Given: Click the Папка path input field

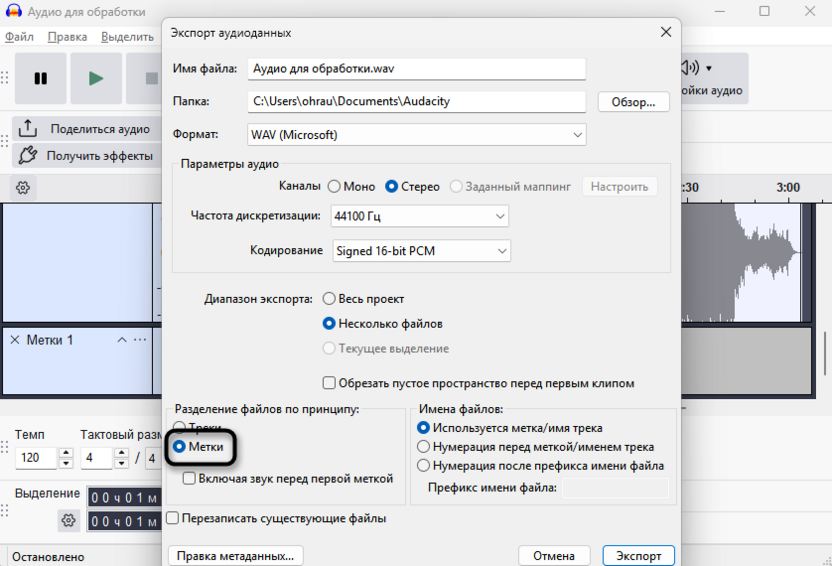Looking at the screenshot, I should tap(417, 101).
